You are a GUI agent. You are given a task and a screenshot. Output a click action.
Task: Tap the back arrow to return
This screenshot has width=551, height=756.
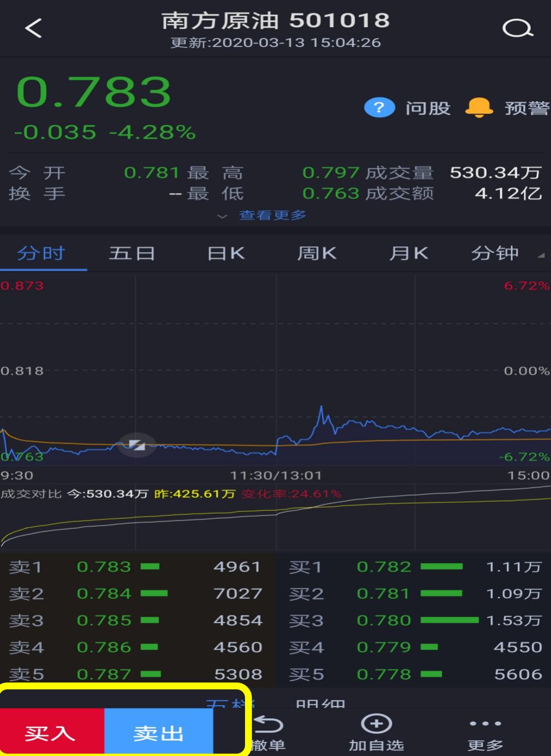31,28
